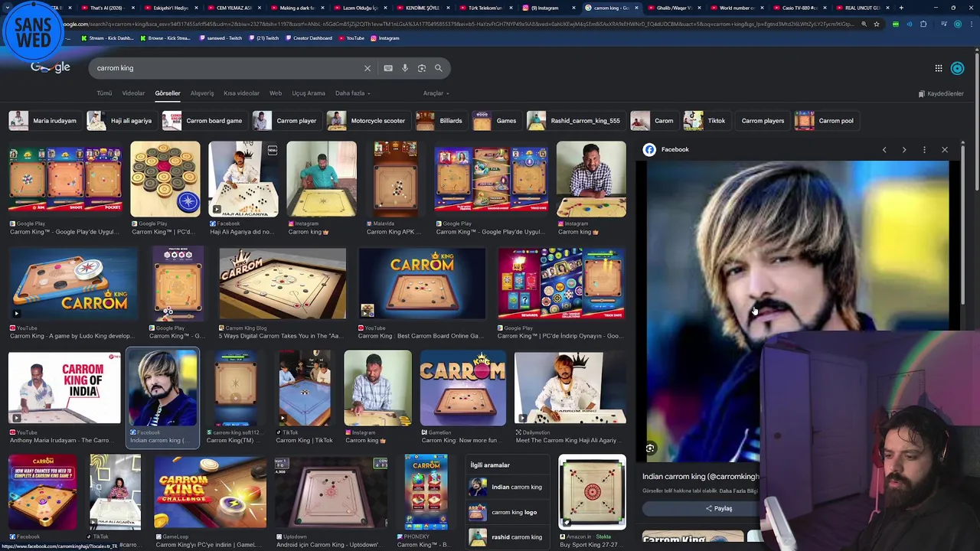Open the Creator Dashboard bookmark
This screenshot has height=551, width=980.
coord(309,38)
